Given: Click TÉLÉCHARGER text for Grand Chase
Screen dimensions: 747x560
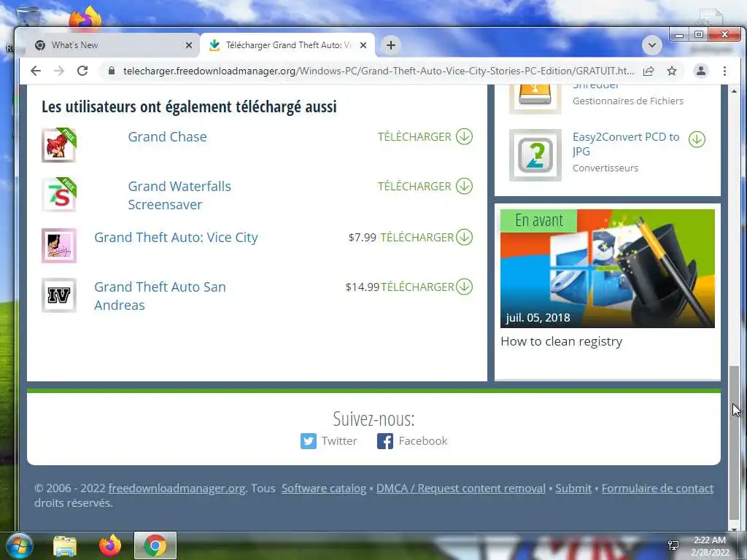Looking at the screenshot, I should click(x=414, y=136).
